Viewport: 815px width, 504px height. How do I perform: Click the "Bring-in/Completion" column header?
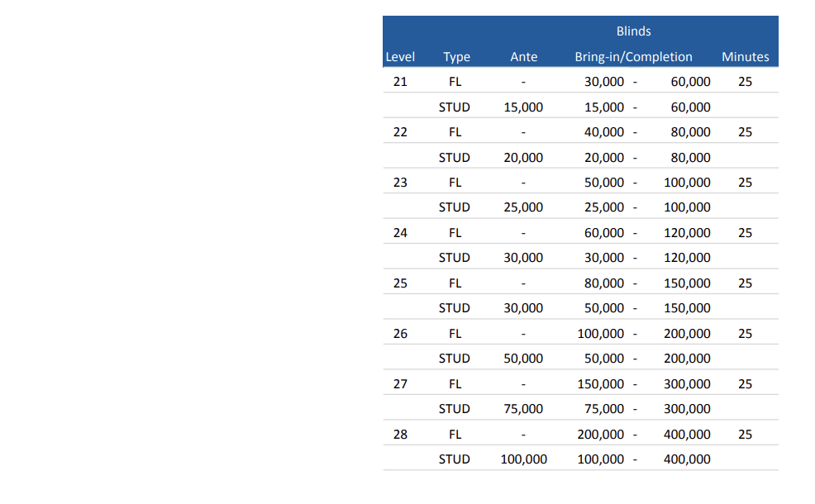click(633, 57)
